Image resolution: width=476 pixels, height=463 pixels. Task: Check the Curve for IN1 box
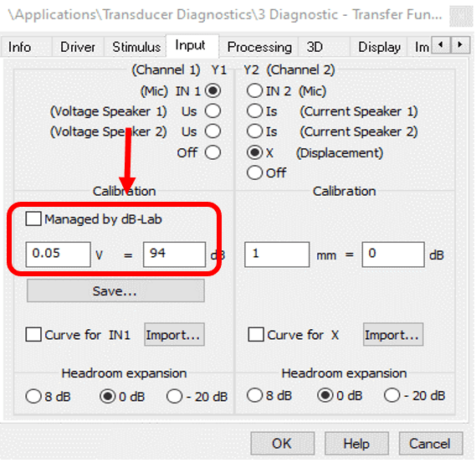33,335
